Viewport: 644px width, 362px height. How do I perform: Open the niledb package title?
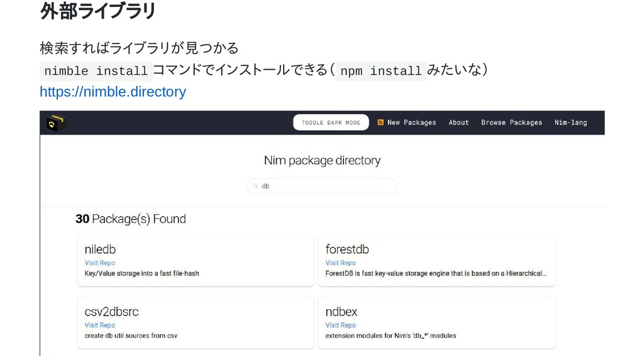pyautogui.click(x=100, y=249)
